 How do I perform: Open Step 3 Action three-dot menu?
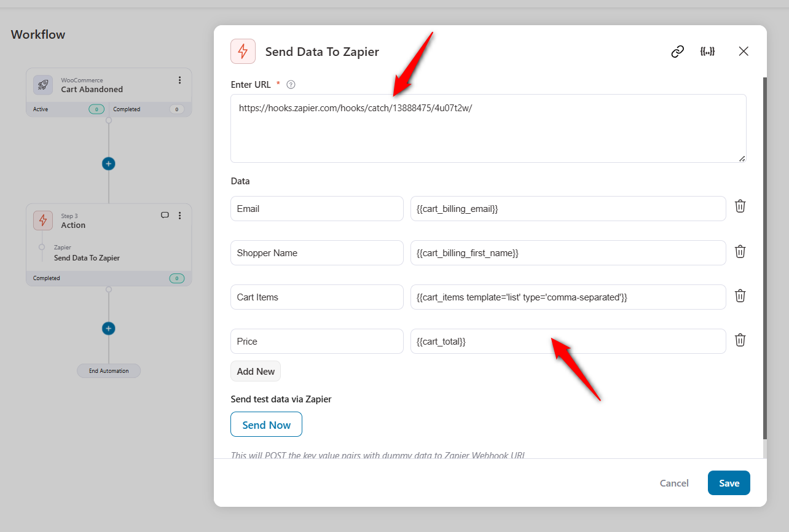(x=179, y=216)
